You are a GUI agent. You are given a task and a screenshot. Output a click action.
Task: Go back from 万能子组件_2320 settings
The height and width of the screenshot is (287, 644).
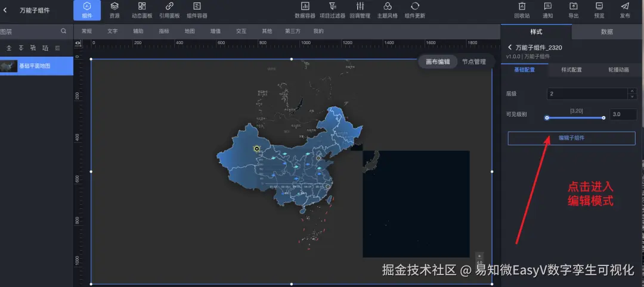[510, 47]
